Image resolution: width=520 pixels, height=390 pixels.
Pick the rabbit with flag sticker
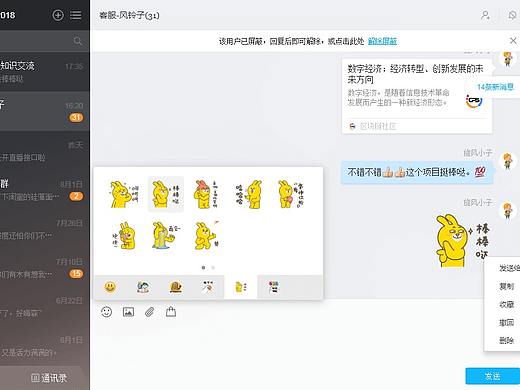[x=207, y=236]
